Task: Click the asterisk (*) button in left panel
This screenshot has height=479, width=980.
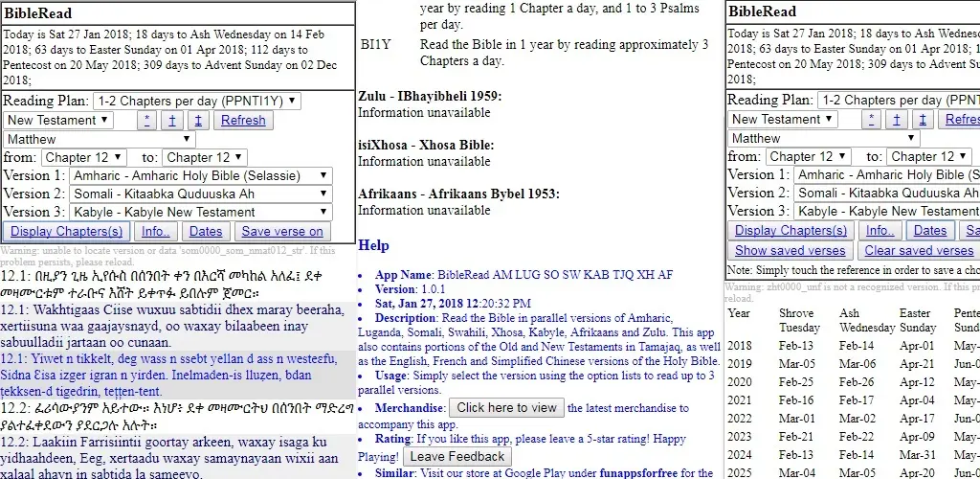Action: click(146, 121)
